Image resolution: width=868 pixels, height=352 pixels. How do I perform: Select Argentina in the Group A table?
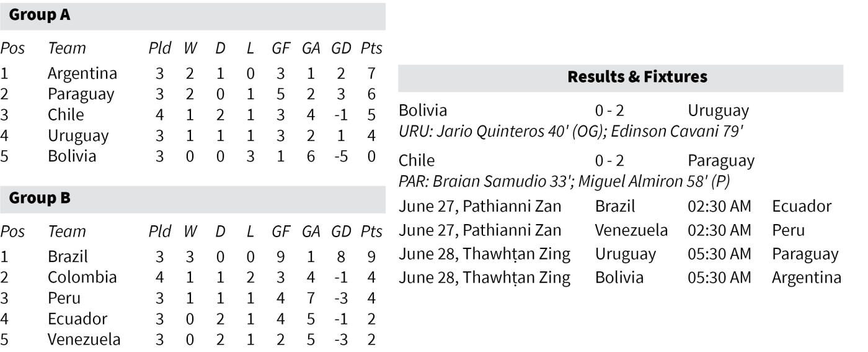click(82, 73)
